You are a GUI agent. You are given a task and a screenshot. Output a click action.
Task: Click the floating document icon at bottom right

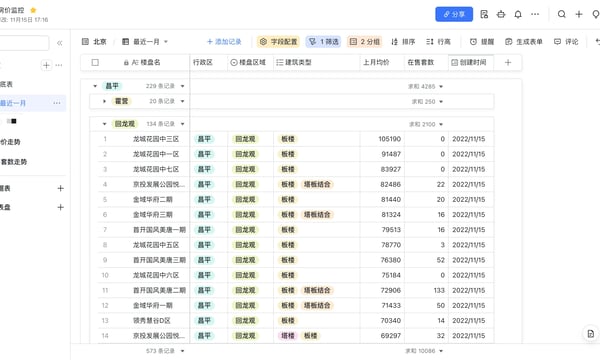tap(590, 334)
